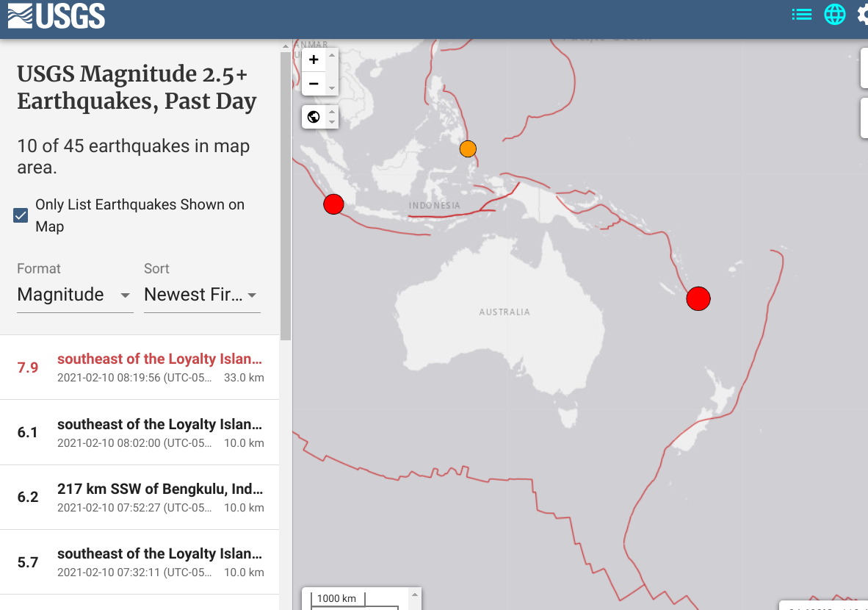Select red earthquake marker southeast of Loyalty Islands

tap(698, 298)
